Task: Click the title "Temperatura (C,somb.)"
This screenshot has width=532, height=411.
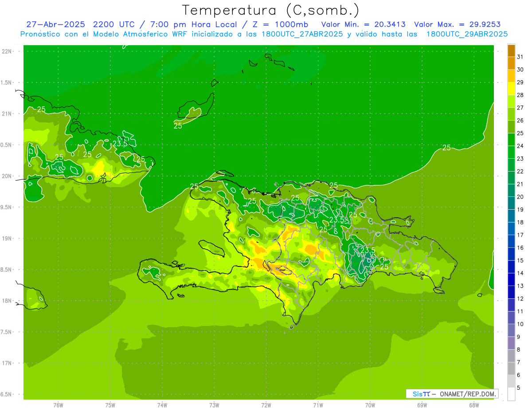Action: 270,10
